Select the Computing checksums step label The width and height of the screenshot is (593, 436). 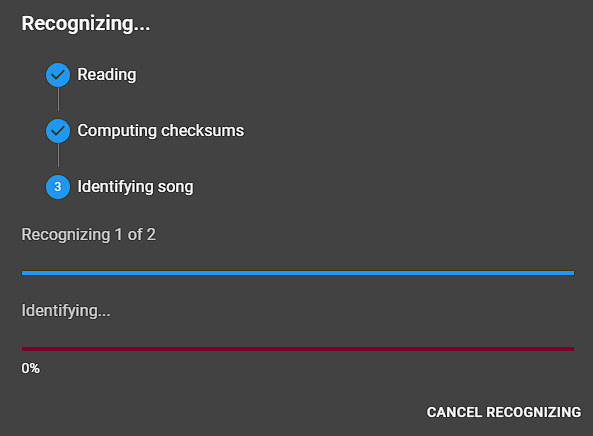161,130
